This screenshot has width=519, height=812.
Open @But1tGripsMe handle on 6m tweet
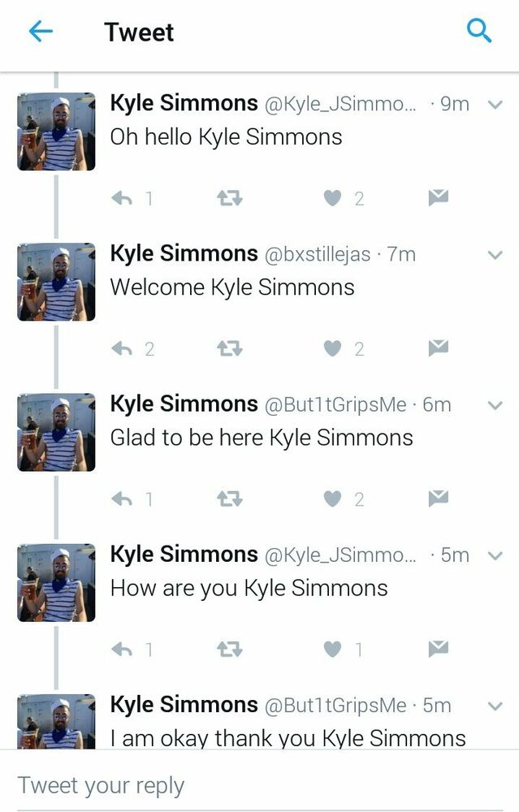coord(335,404)
